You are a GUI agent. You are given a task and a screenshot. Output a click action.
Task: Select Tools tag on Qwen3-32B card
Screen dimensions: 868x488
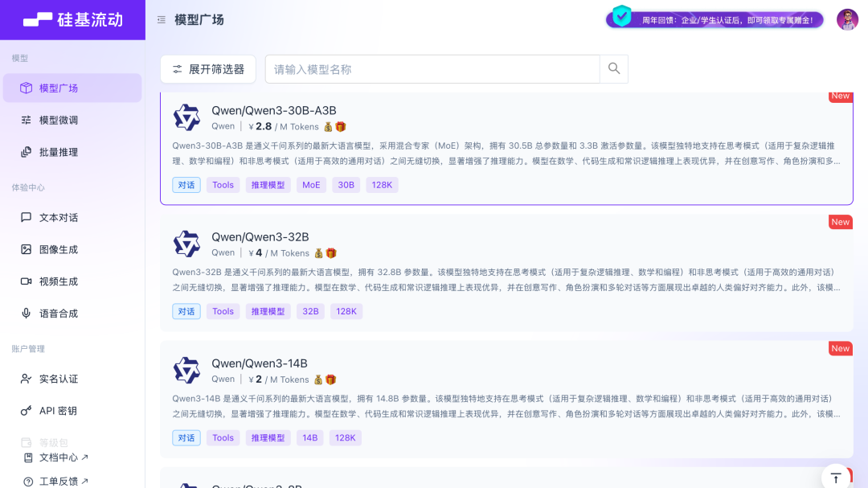(x=223, y=311)
